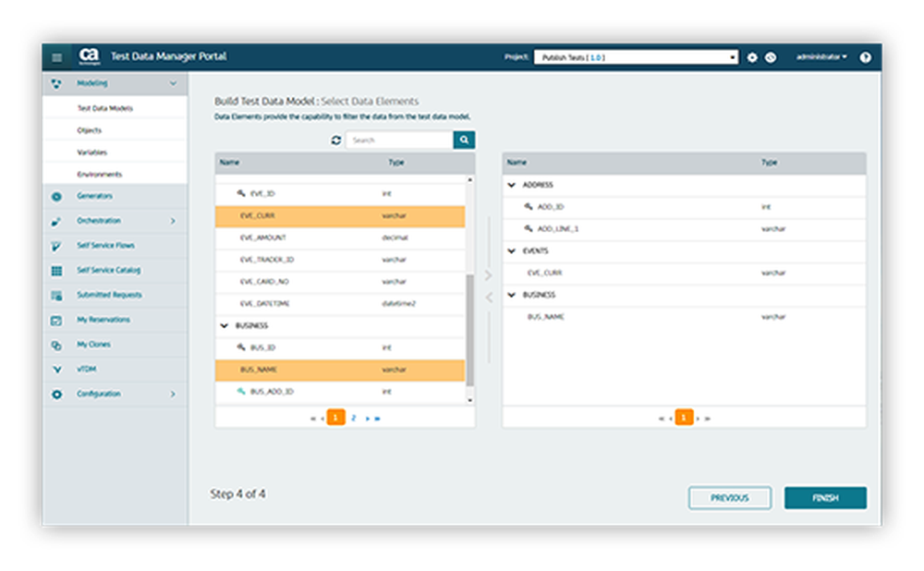Image resolution: width=924 pixels, height=571 pixels.
Task: Click the PREVIOUS button
Action: coord(730,498)
